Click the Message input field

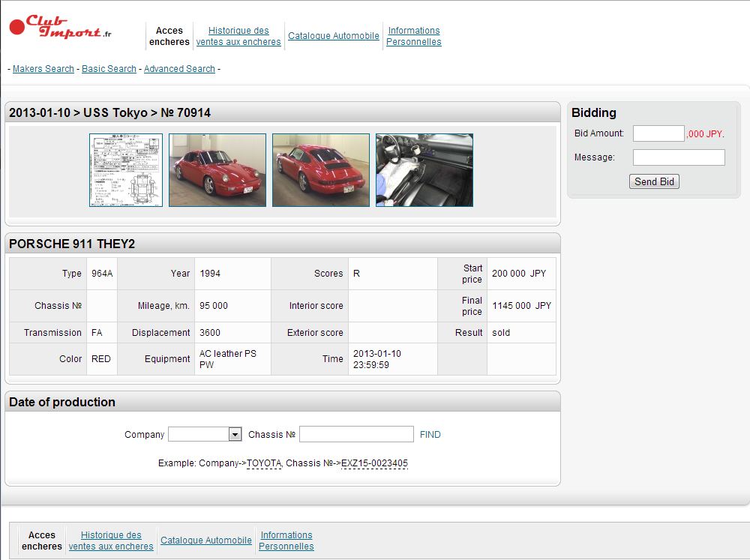tap(679, 157)
